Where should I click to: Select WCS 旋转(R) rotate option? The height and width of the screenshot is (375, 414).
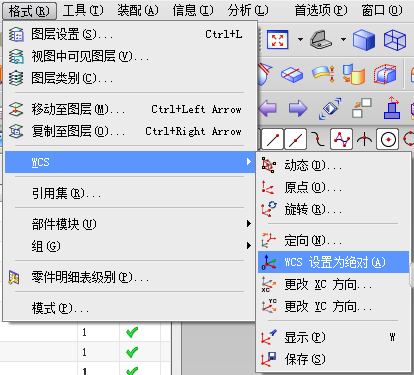click(x=333, y=209)
